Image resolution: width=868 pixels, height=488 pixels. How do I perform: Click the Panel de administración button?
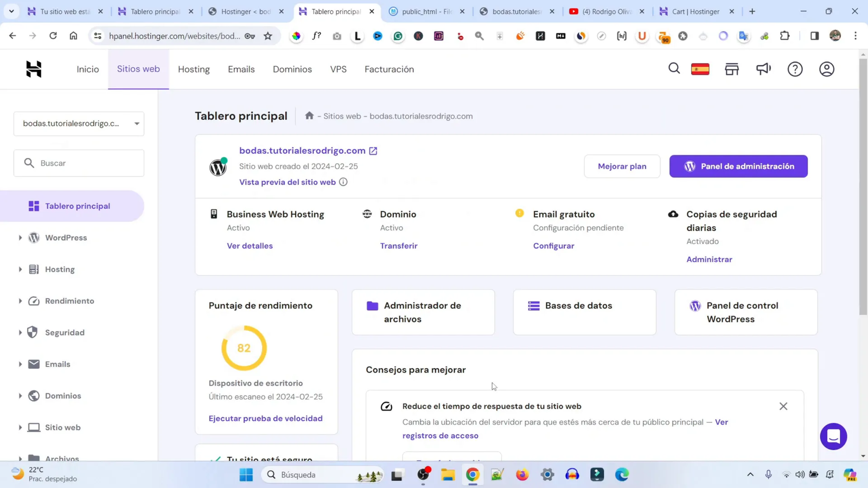[738, 166]
